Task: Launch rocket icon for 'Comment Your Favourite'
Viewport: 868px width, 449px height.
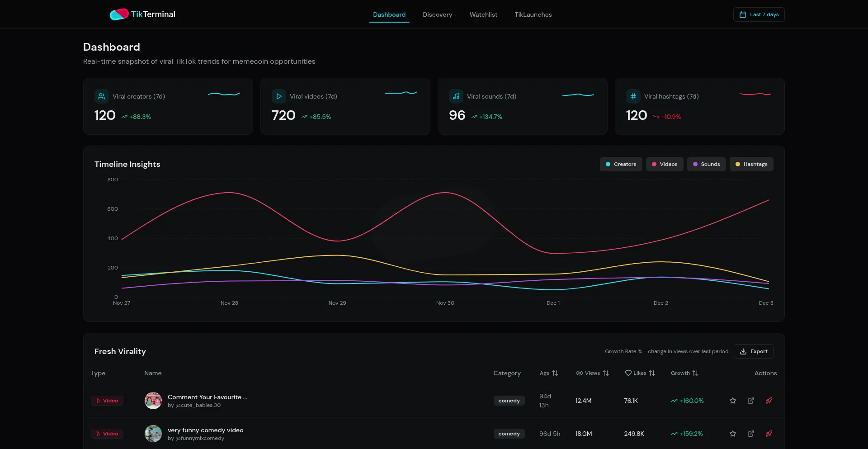Action: pyautogui.click(x=769, y=401)
